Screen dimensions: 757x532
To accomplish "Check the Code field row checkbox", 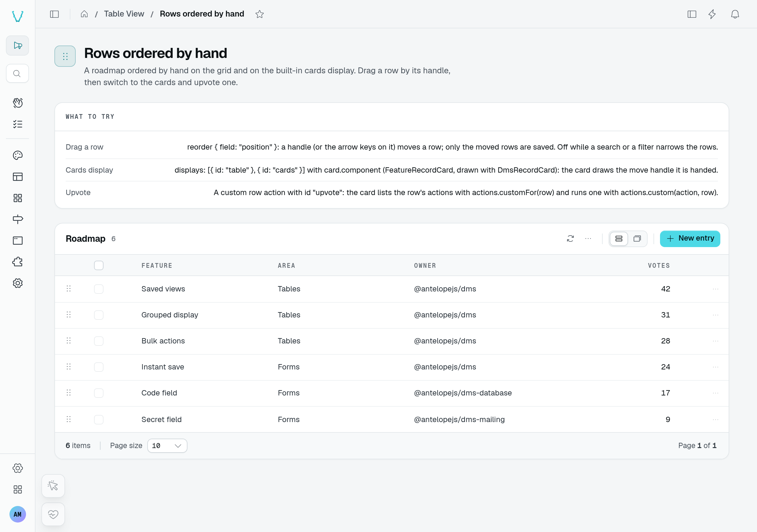I will coord(98,393).
